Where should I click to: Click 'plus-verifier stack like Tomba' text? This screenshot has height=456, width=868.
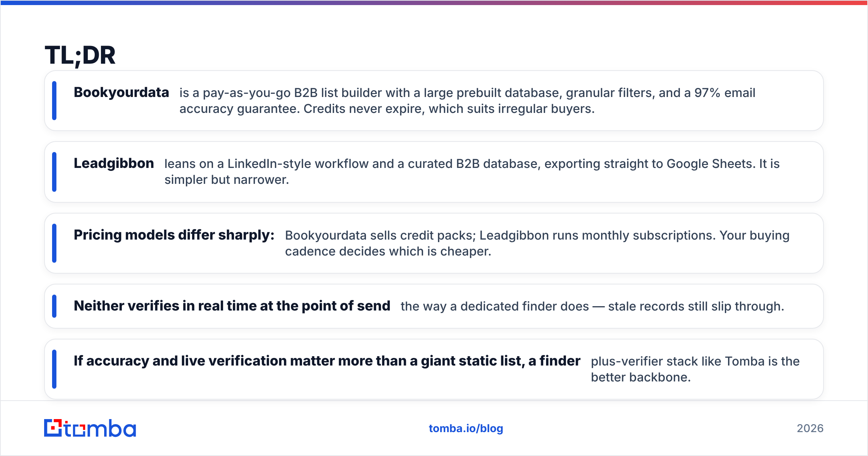[x=695, y=369]
